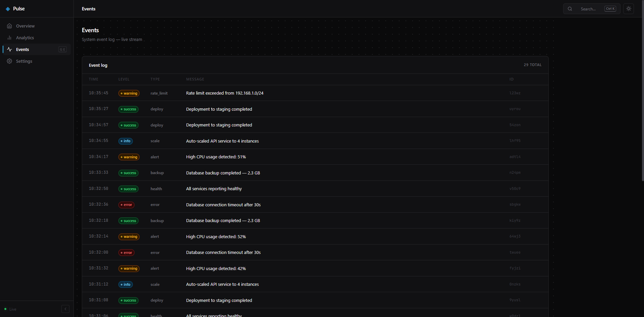
Task: Click the info badge at 10:34:55
Action: pyautogui.click(x=125, y=141)
